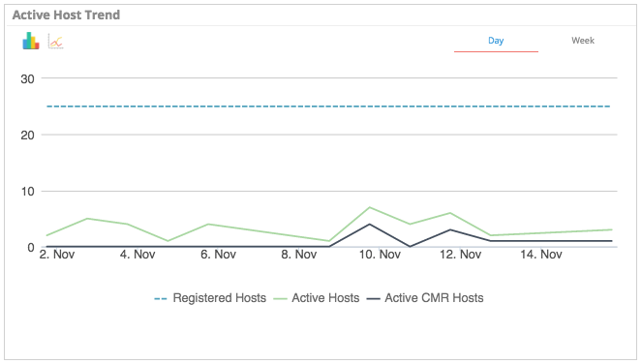Click the dashed Registered Hosts line
The image size is (642, 364).
tap(328, 106)
